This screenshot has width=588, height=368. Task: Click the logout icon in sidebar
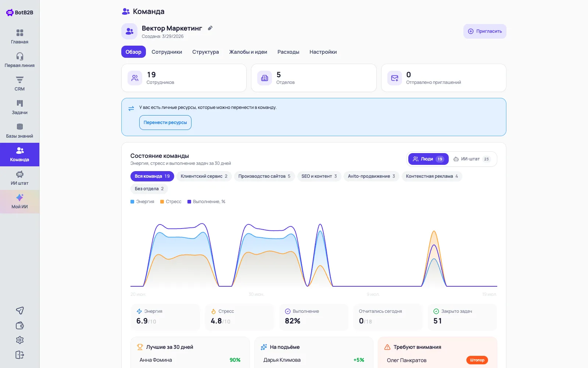tap(20, 355)
